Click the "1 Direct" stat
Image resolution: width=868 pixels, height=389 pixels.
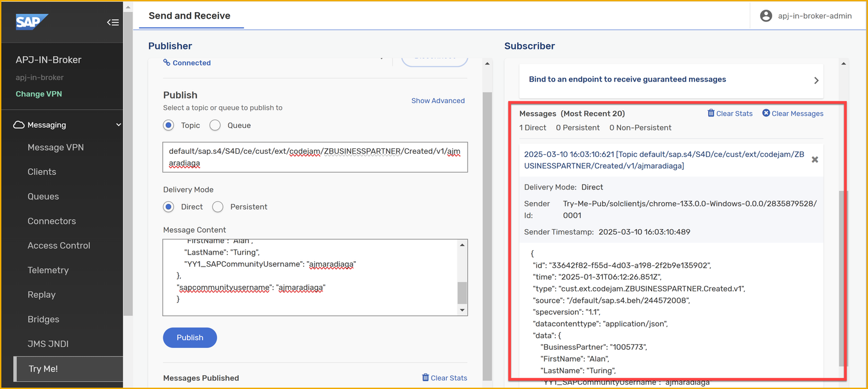[x=533, y=128]
